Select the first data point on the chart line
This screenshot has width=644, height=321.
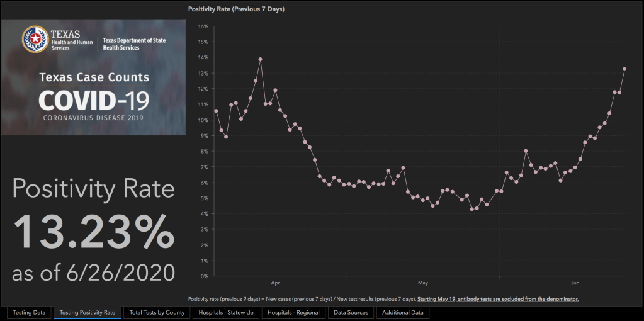(216, 111)
